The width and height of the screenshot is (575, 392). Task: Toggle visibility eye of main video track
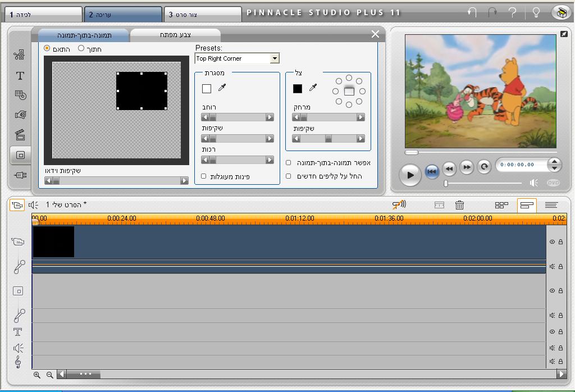pos(552,241)
